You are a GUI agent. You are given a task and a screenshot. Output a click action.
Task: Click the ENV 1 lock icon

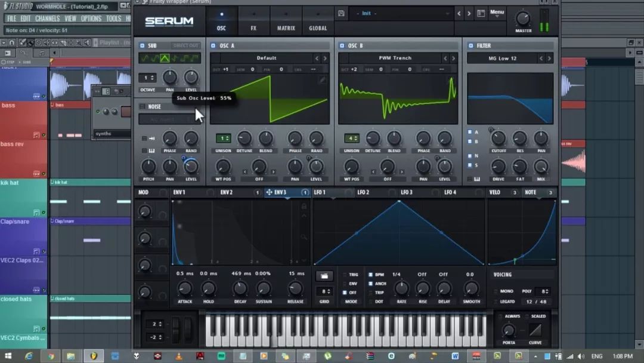(304, 206)
